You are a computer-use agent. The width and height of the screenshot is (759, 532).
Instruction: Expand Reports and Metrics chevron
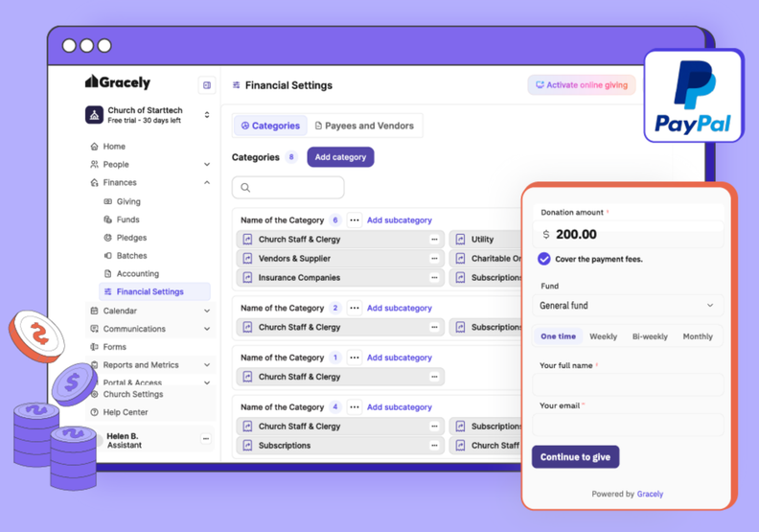(x=207, y=365)
